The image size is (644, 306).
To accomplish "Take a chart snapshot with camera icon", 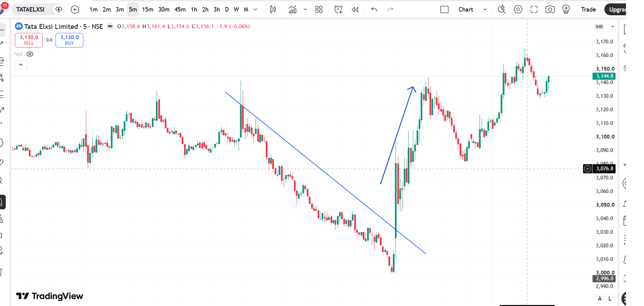I will click(550, 9).
